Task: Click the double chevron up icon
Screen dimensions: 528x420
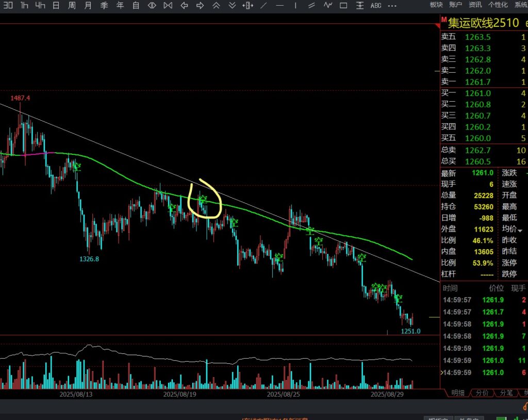Action: point(216,5)
